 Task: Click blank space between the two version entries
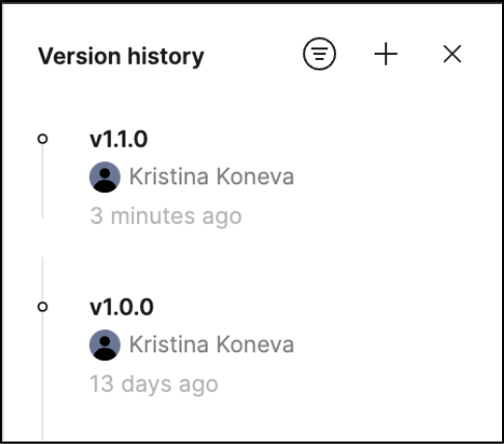point(258,258)
